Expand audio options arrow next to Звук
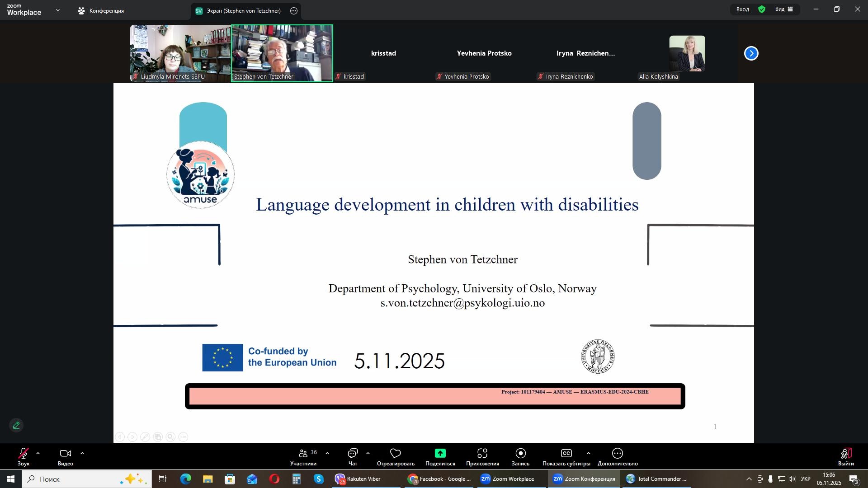868x488 pixels. [38, 453]
